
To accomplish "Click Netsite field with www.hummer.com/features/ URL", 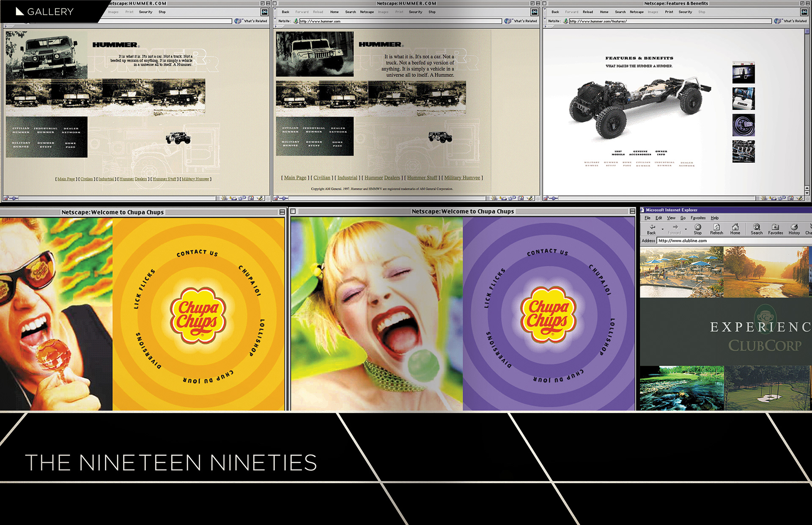I will [670, 21].
